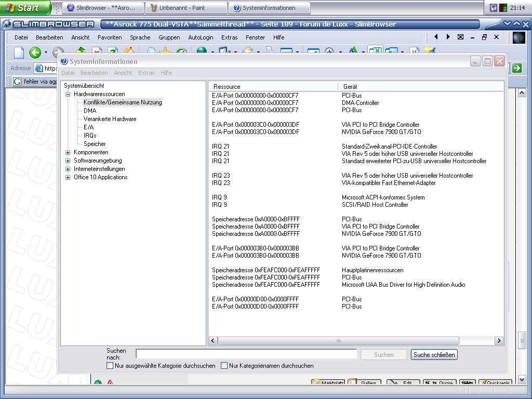The image size is (532, 399).
Task: Open Systeminformationen's Ansicht menu
Action: 123,73
